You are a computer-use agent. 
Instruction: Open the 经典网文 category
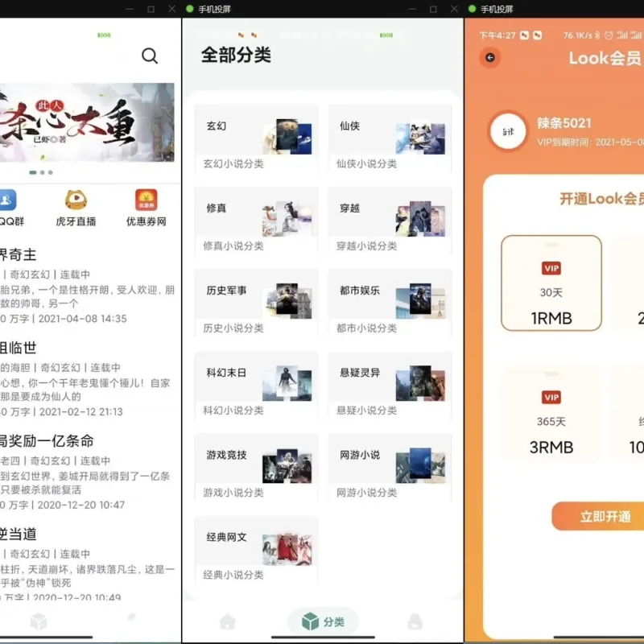[257, 549]
